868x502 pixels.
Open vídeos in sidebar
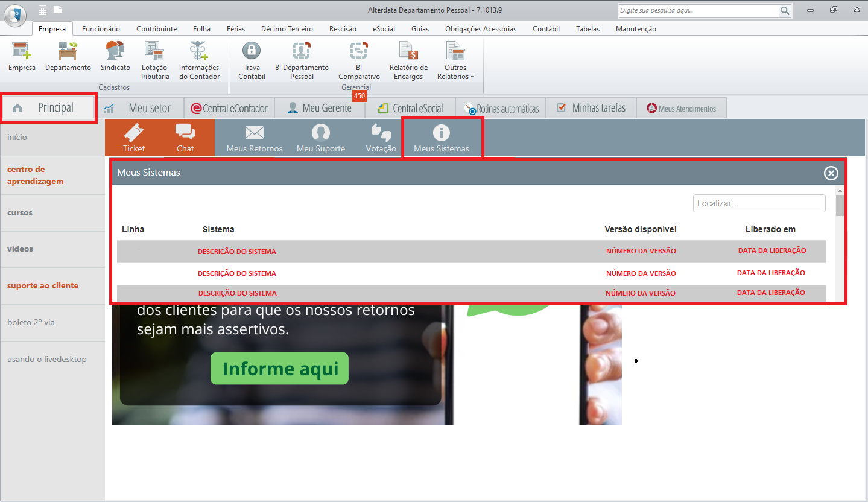coord(20,249)
